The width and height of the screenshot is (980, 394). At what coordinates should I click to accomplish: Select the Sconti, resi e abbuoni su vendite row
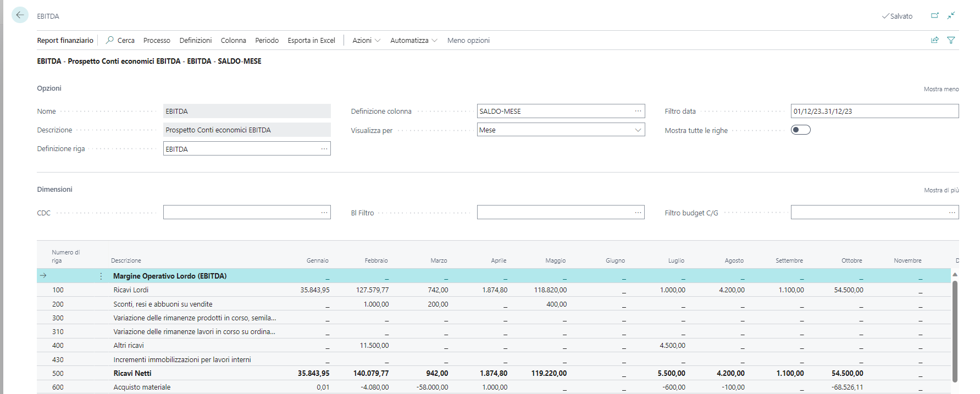coord(494,304)
